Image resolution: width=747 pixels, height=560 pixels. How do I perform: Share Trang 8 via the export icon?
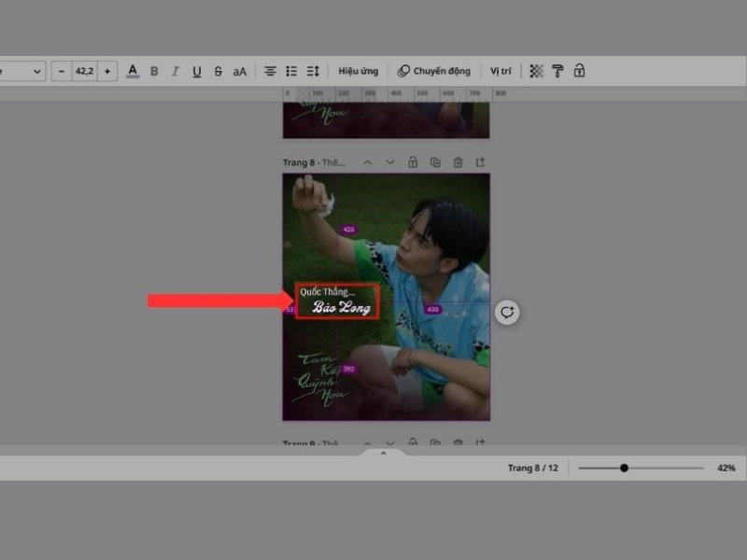[481, 162]
